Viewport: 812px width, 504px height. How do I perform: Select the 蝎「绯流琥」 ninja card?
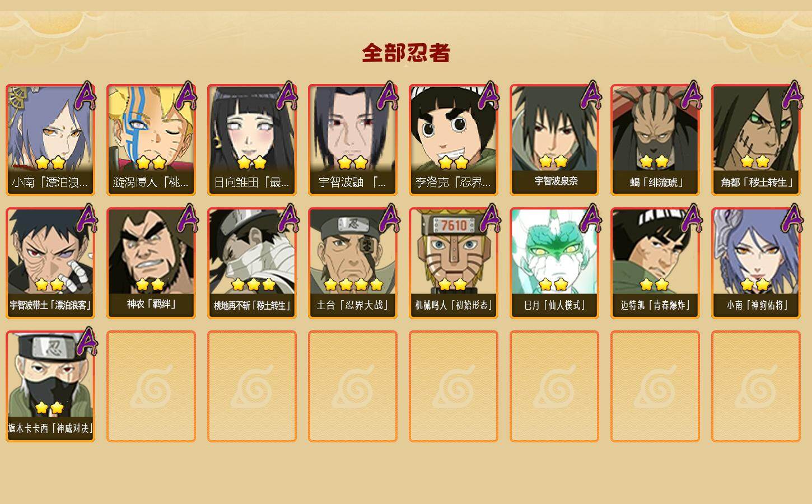(x=655, y=140)
